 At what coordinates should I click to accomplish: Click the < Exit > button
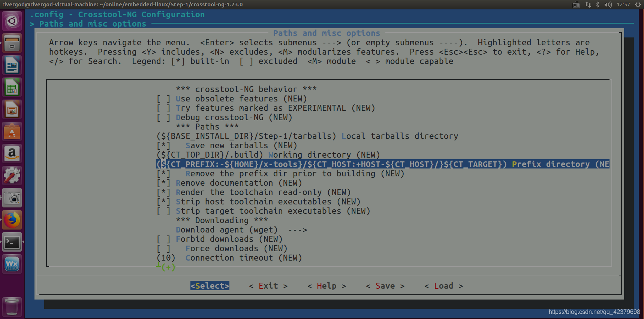pos(268,286)
